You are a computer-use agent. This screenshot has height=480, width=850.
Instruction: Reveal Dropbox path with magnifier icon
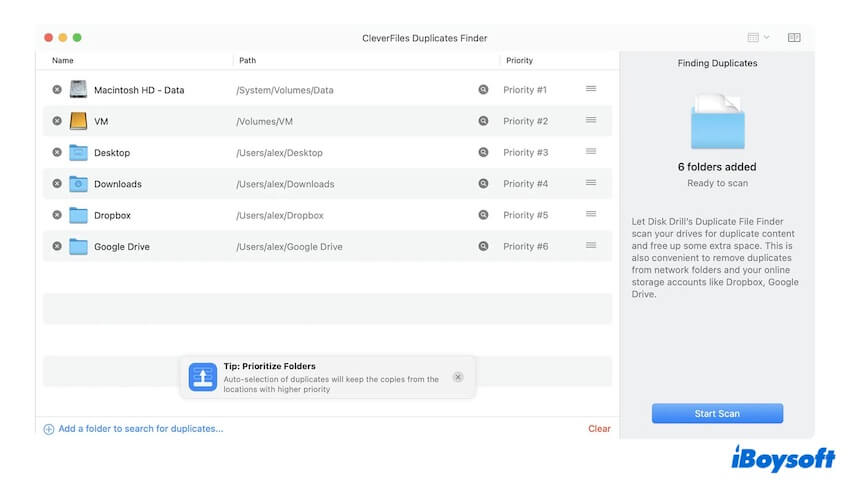483,215
